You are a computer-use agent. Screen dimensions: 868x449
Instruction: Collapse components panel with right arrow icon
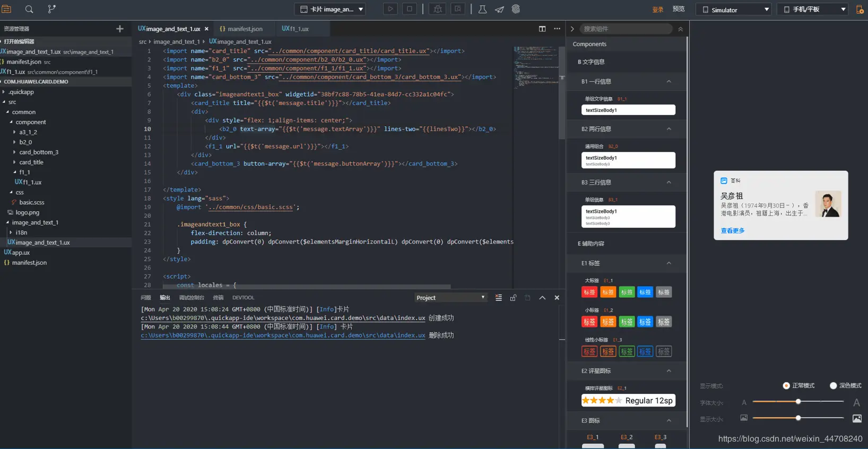572,29
